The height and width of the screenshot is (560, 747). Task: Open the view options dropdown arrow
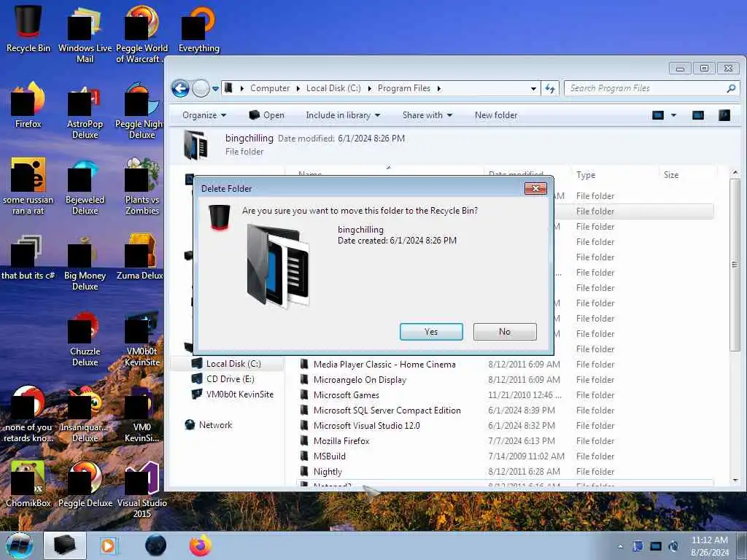tap(673, 115)
